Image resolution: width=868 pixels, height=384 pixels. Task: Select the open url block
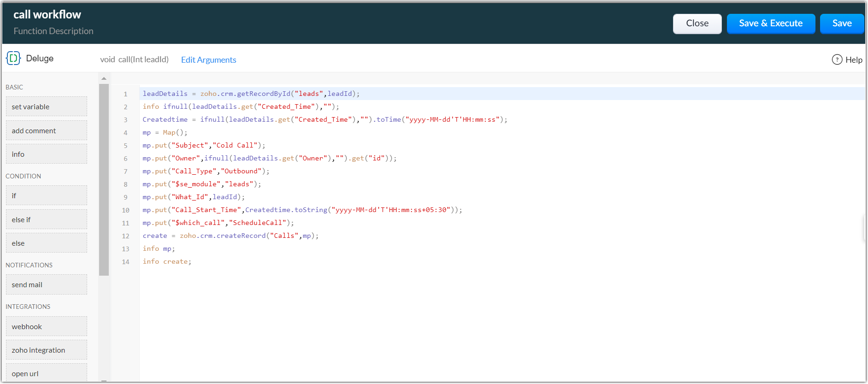pos(47,373)
